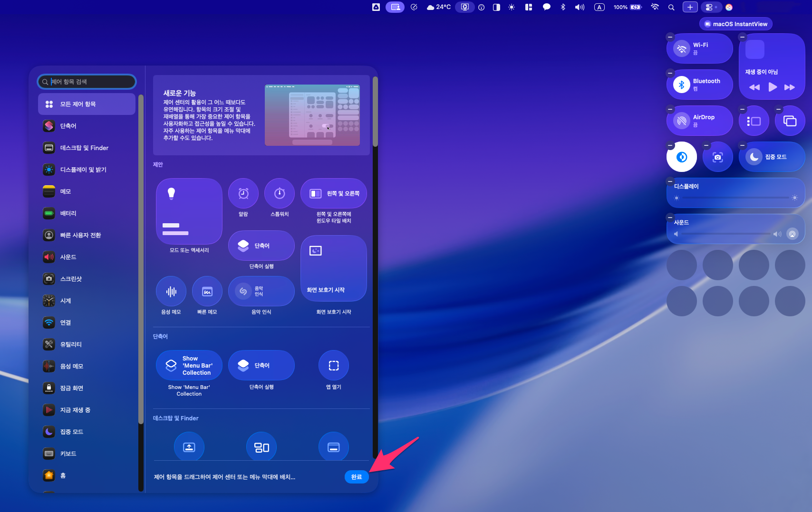Open 단축어 category in sidebar
Viewport: 812px width, 512px height.
point(87,126)
